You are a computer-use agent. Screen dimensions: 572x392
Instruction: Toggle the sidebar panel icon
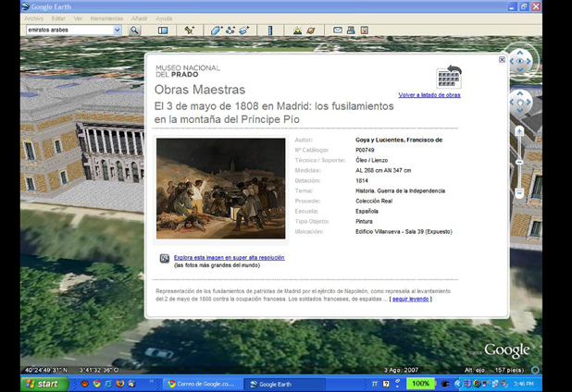(163, 31)
